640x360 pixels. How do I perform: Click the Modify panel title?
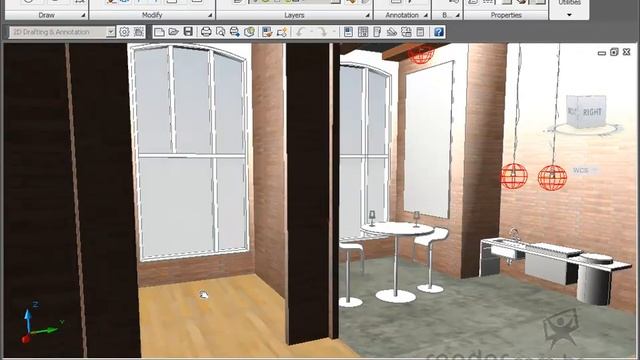coord(152,15)
